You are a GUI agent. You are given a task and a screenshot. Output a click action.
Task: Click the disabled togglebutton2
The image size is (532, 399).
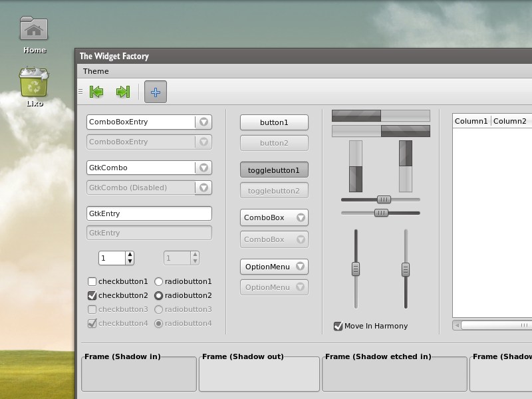(x=274, y=191)
